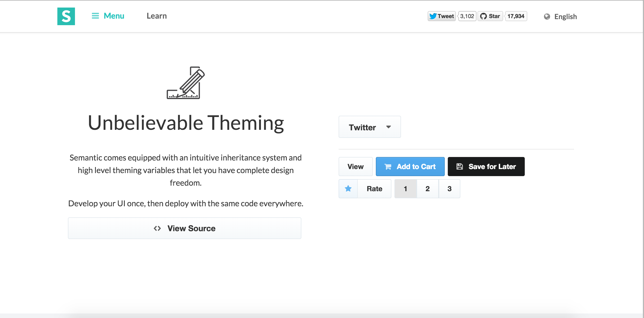The image size is (644, 318).
Task: Expand the Twitter theme dropdown
Action: click(370, 127)
